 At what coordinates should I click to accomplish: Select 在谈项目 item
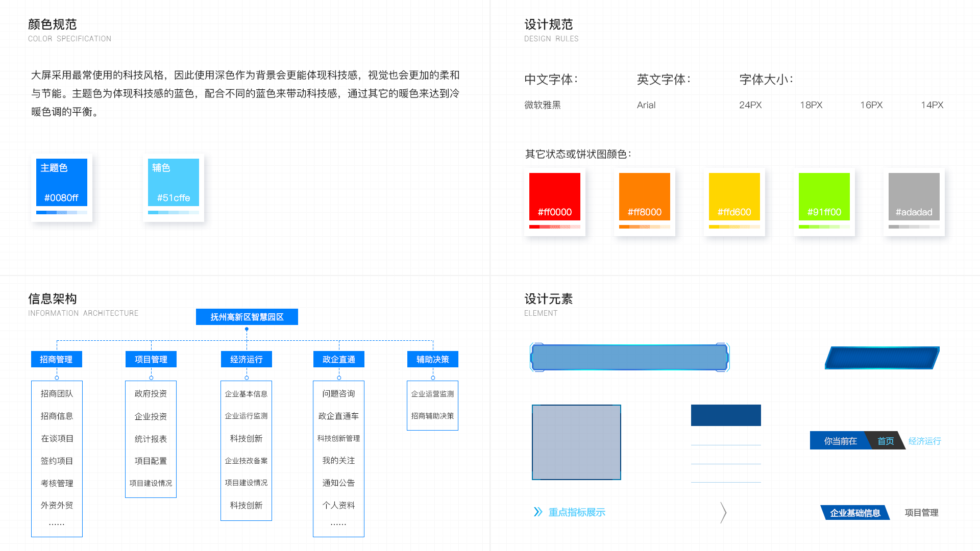(57, 438)
